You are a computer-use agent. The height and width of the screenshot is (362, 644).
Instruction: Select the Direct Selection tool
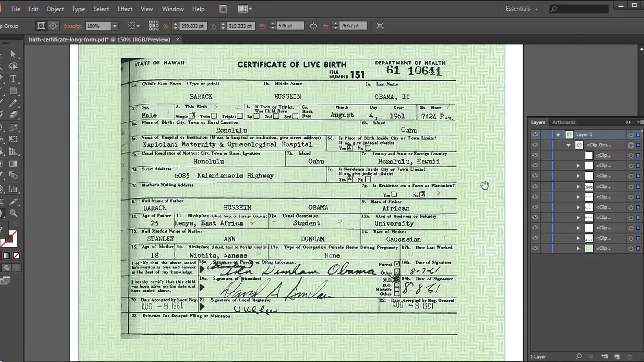click(13, 54)
